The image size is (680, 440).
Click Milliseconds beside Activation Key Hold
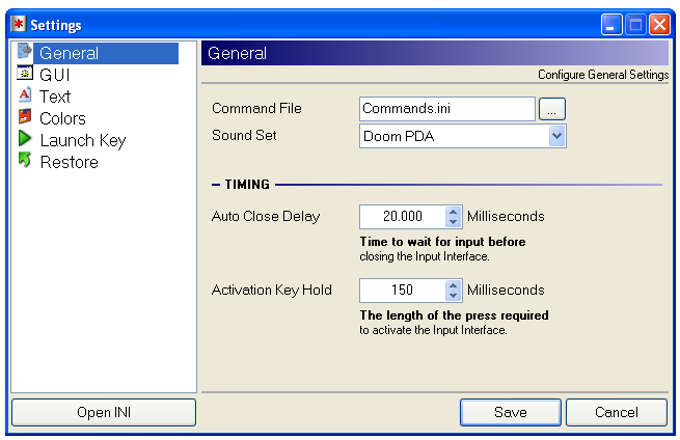[506, 290]
